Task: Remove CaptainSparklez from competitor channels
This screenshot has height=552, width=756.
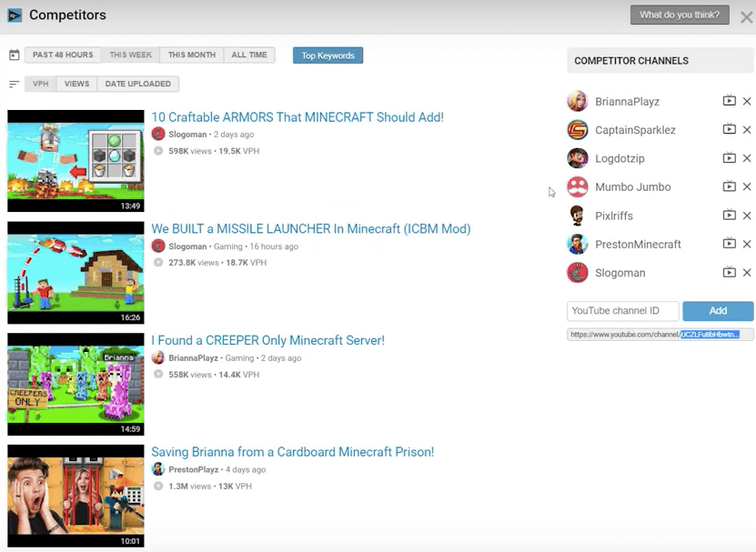Action: 747,130
